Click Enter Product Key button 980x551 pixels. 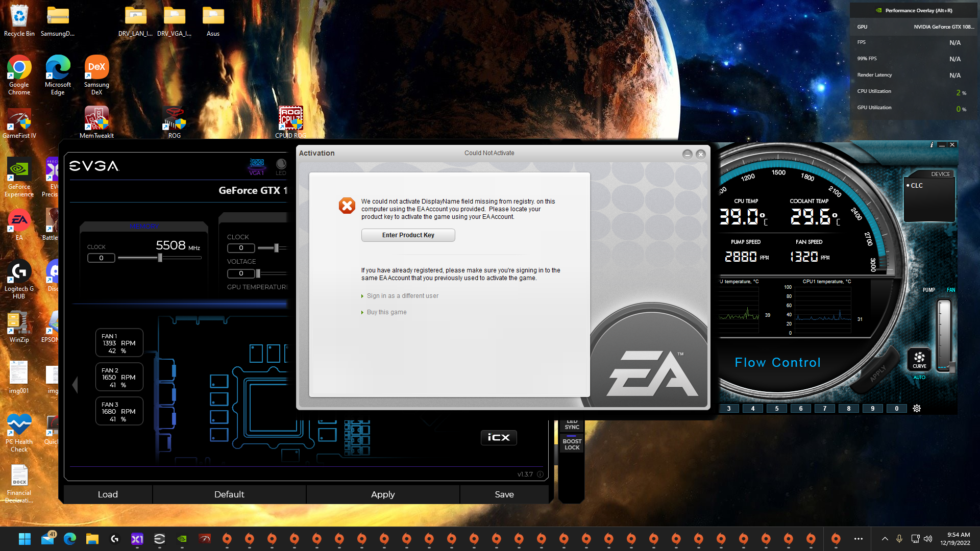pos(408,235)
